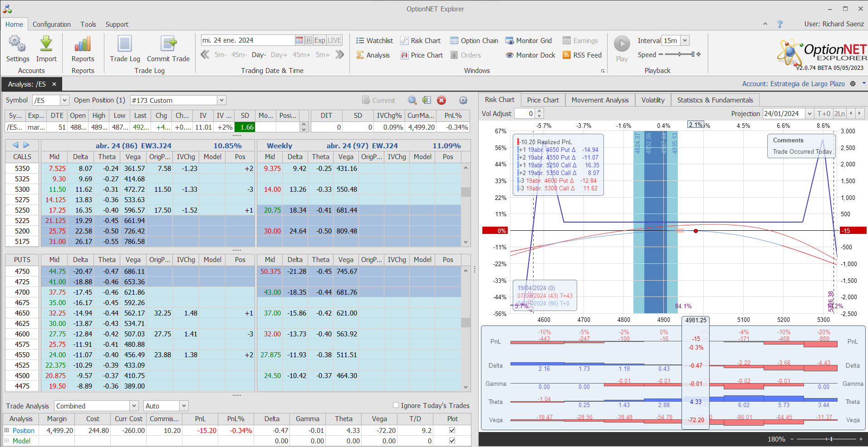Open the Monitor Dock window
This screenshot has height=447, width=868.
(x=530, y=55)
